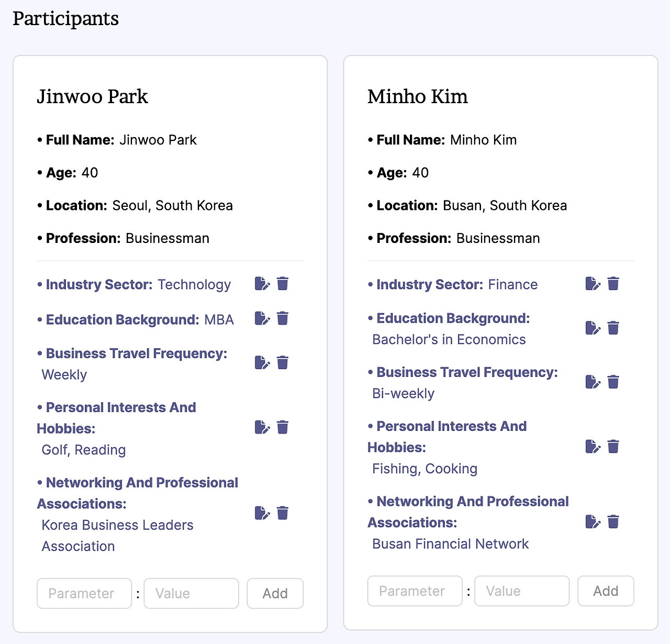Edit Jinwoo Park's Industry Sector parameter
Viewport: 670px width, 644px height.
tap(262, 284)
